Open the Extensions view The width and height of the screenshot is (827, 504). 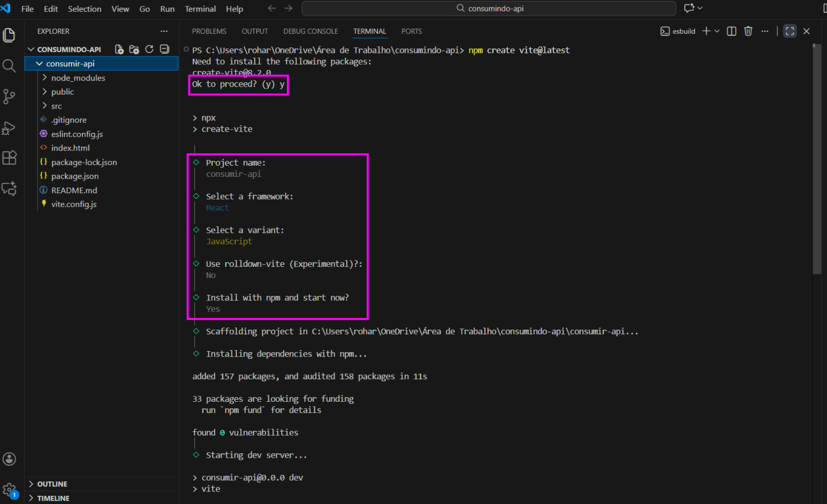9,158
